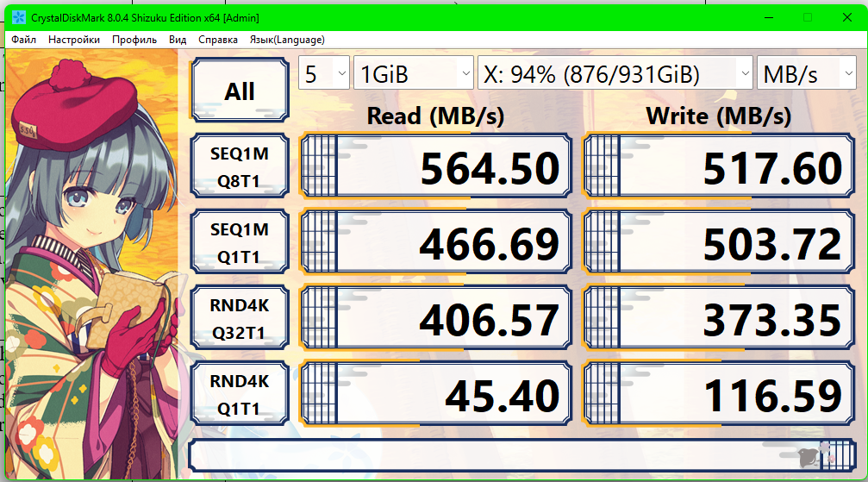Open the drive X: 94% selection dropdown
Image resolution: width=868 pixels, height=482 pixels.
coord(615,73)
